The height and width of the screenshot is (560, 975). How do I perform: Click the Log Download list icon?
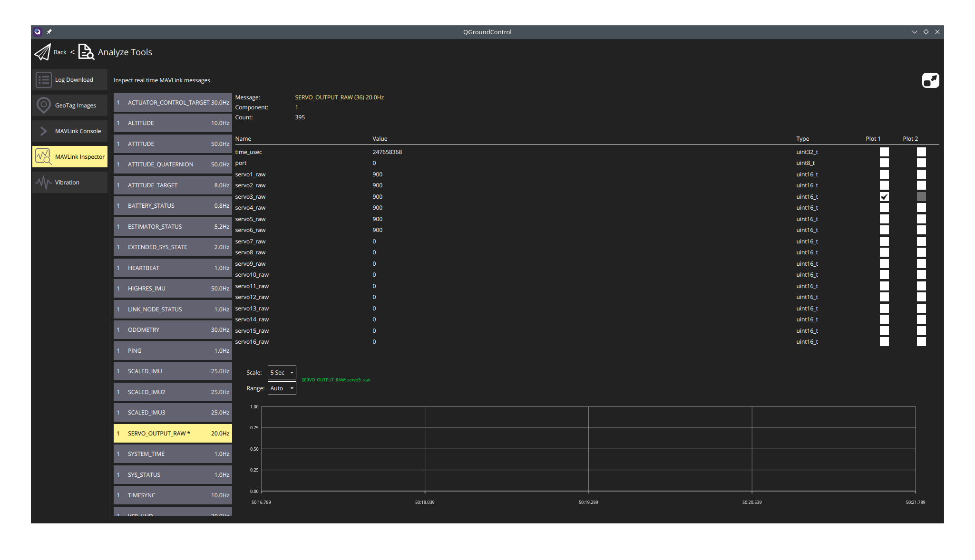(x=44, y=80)
